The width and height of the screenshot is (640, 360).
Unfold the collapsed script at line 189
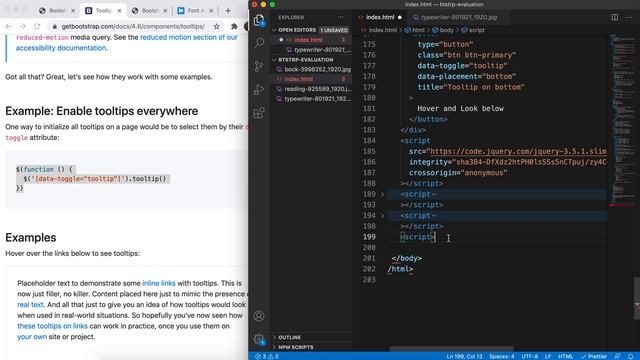pos(382,194)
